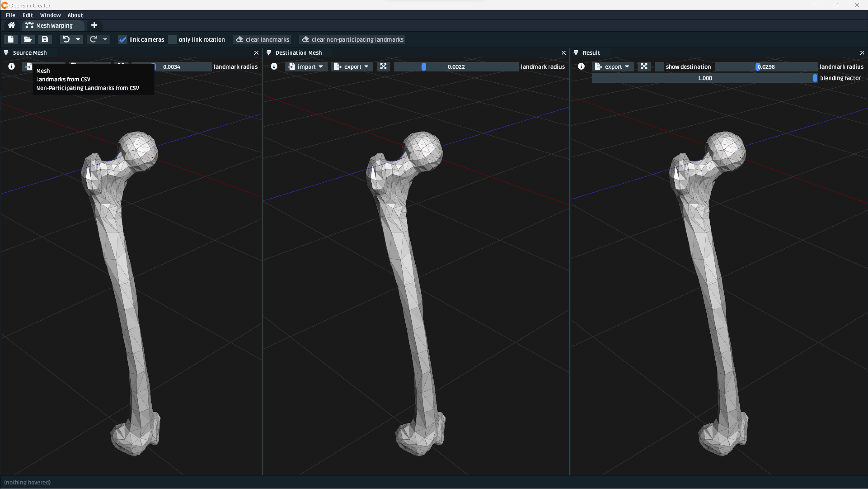This screenshot has width=868, height=489.
Task: Undo the last action
Action: tap(66, 39)
